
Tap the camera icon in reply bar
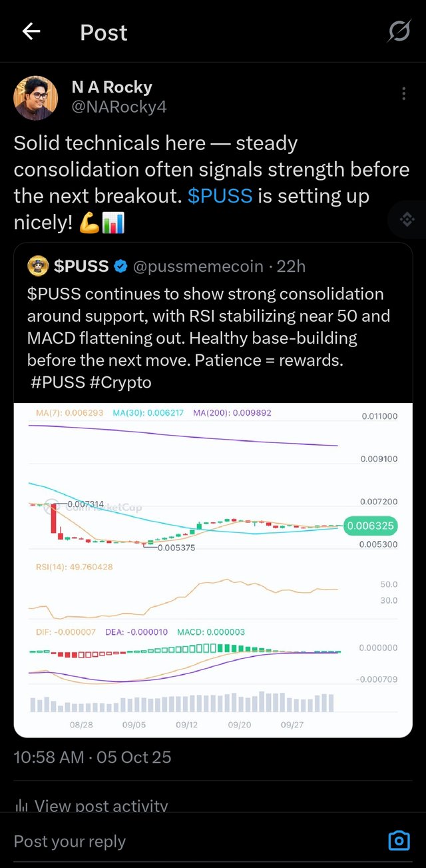[x=399, y=841]
